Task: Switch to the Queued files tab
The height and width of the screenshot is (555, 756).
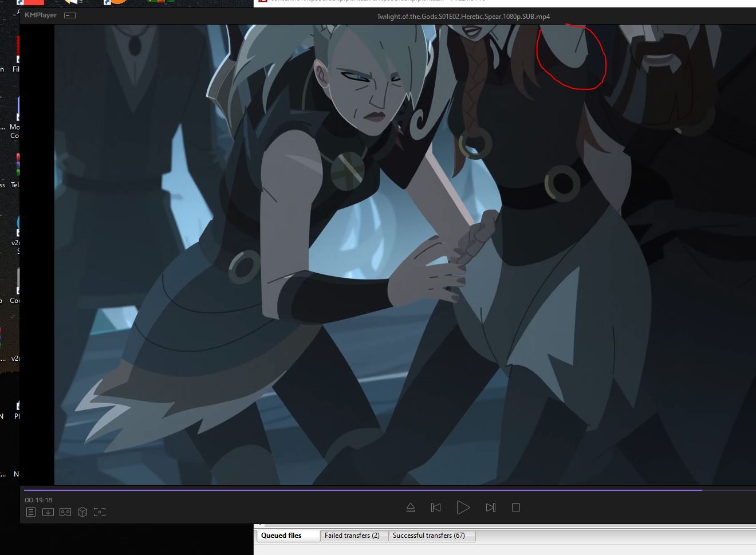Action: 281,536
